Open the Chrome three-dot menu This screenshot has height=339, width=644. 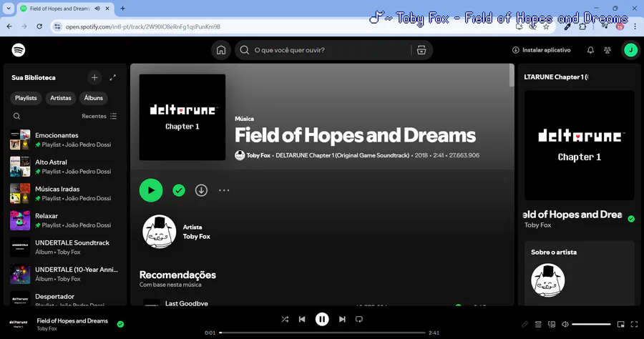pos(635,26)
